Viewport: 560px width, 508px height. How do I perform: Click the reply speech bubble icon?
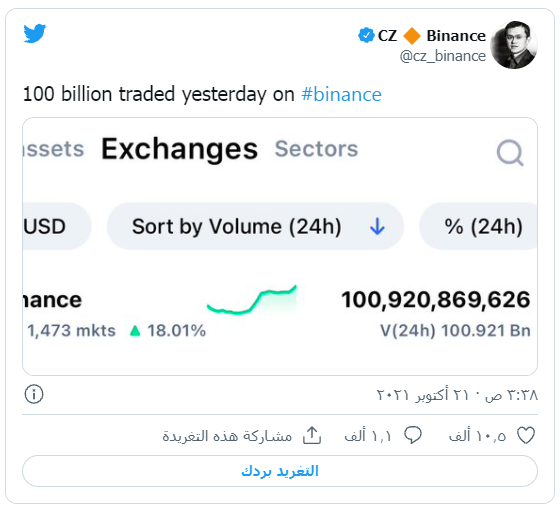click(413, 435)
